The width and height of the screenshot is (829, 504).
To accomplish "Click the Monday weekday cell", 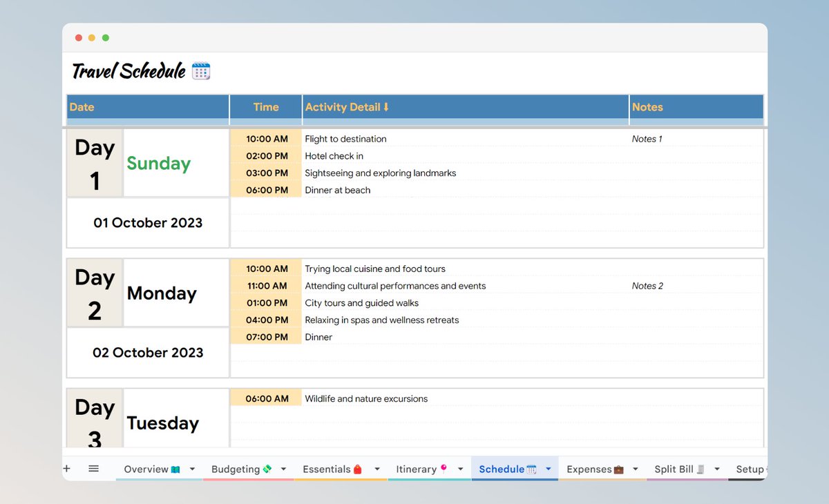I will (176, 293).
